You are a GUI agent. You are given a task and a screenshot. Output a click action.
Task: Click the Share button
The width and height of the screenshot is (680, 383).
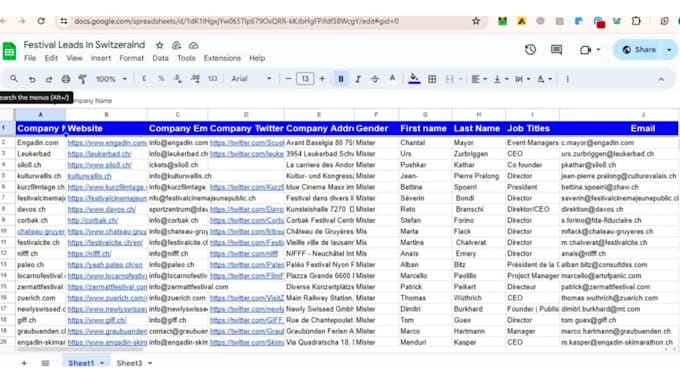point(639,49)
